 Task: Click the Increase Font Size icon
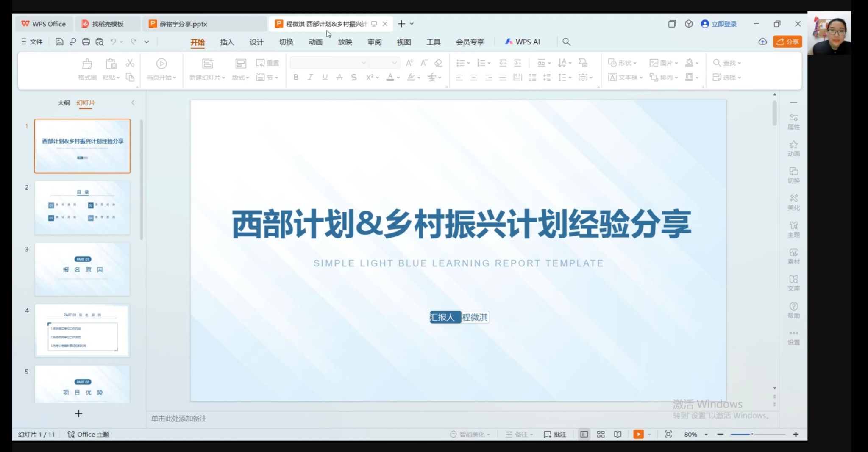pyautogui.click(x=409, y=63)
